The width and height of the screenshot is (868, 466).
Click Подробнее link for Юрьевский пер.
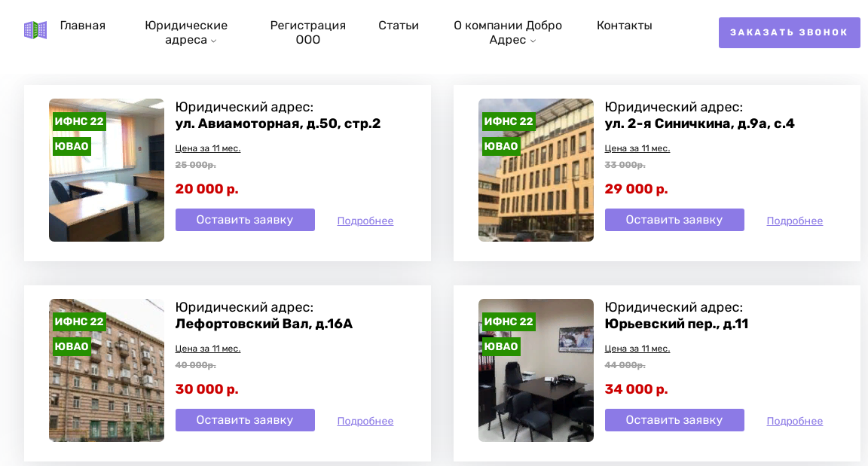pyautogui.click(x=795, y=422)
